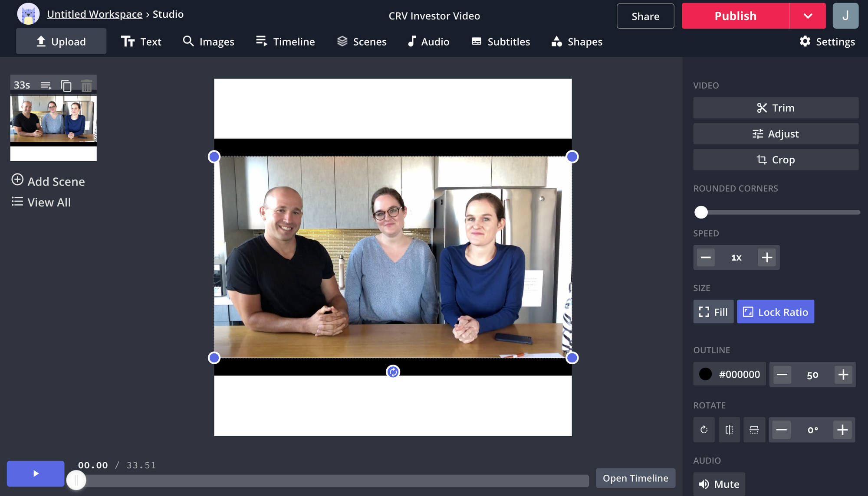Click the flip vertical icon
868x496 pixels.
tap(754, 430)
